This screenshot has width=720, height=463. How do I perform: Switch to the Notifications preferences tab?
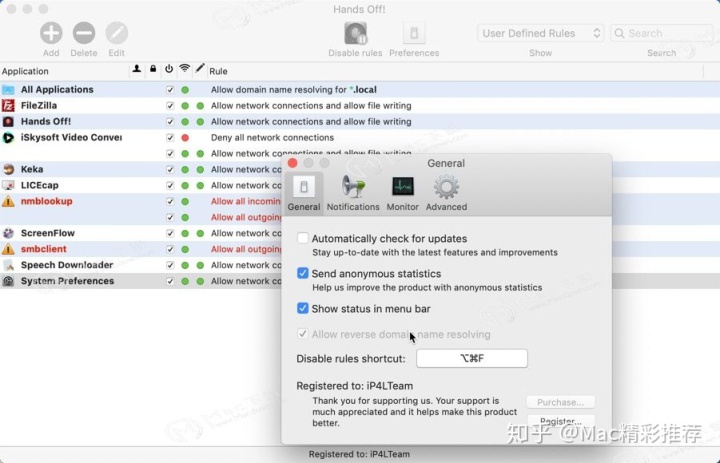[x=353, y=193]
